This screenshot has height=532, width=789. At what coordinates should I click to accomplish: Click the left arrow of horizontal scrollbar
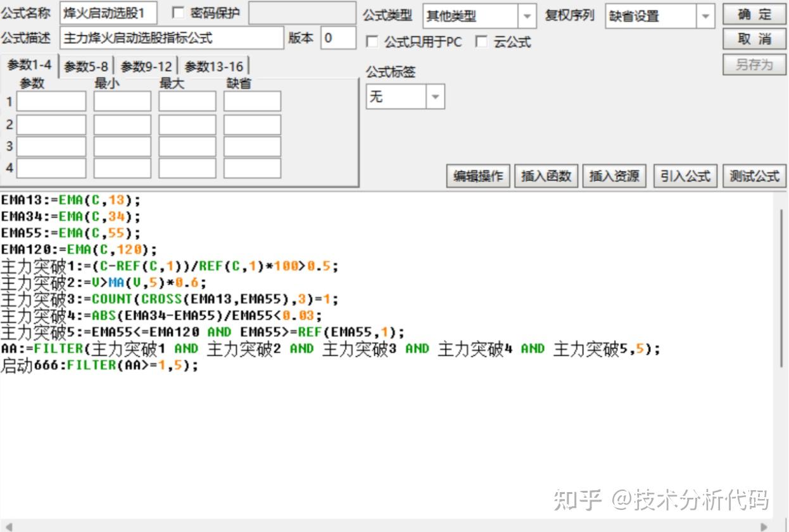tap(8, 526)
